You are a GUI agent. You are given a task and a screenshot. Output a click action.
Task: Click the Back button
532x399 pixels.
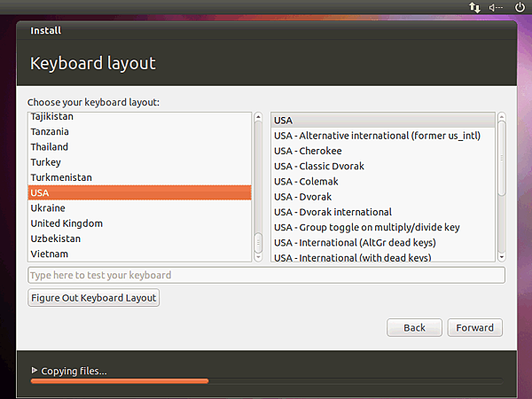[x=414, y=328]
